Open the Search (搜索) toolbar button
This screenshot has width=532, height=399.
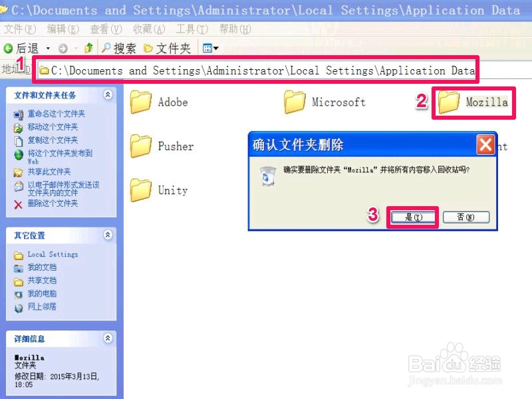click(x=119, y=48)
